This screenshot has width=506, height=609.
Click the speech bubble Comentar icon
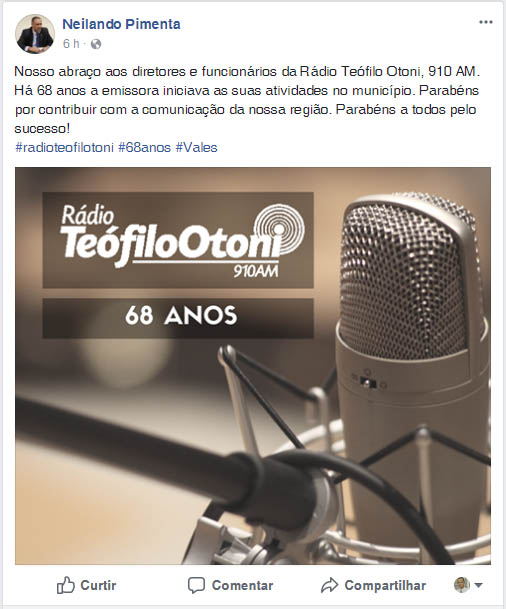(x=196, y=585)
